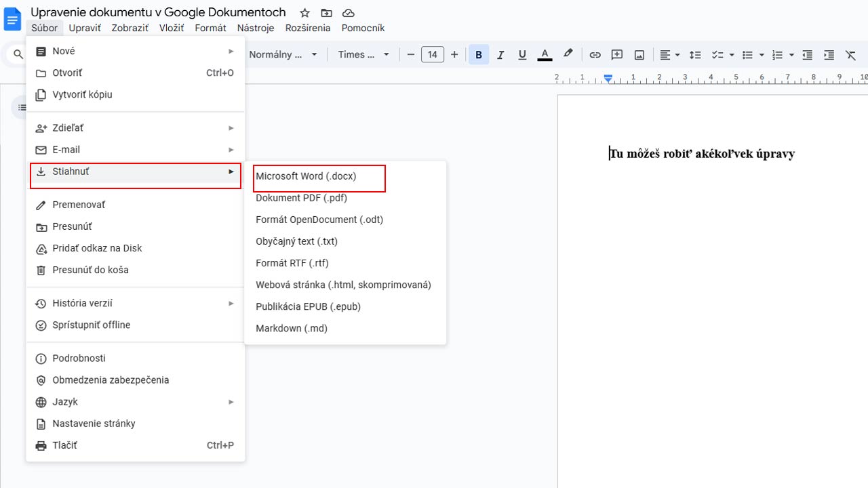Open Podrobnosti from the menu

(136, 358)
